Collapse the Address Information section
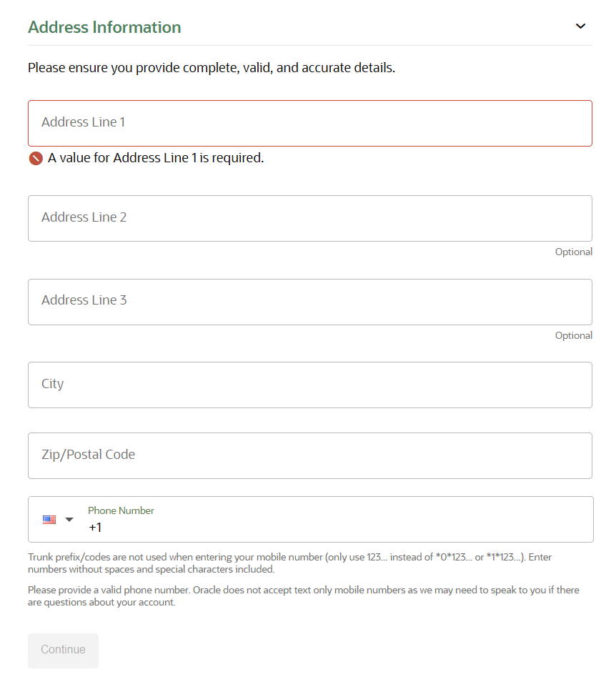Screen dimensions: 616x677 pos(580,26)
